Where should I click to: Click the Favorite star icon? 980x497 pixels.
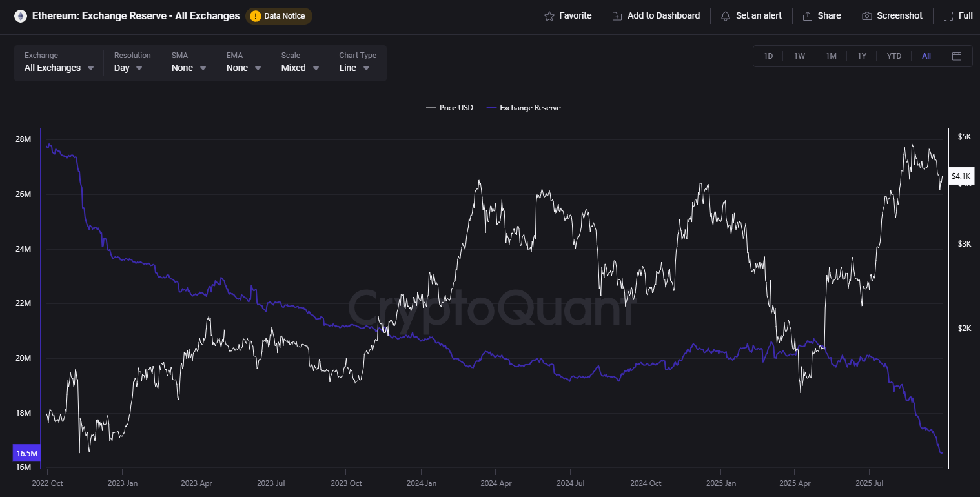pos(549,16)
